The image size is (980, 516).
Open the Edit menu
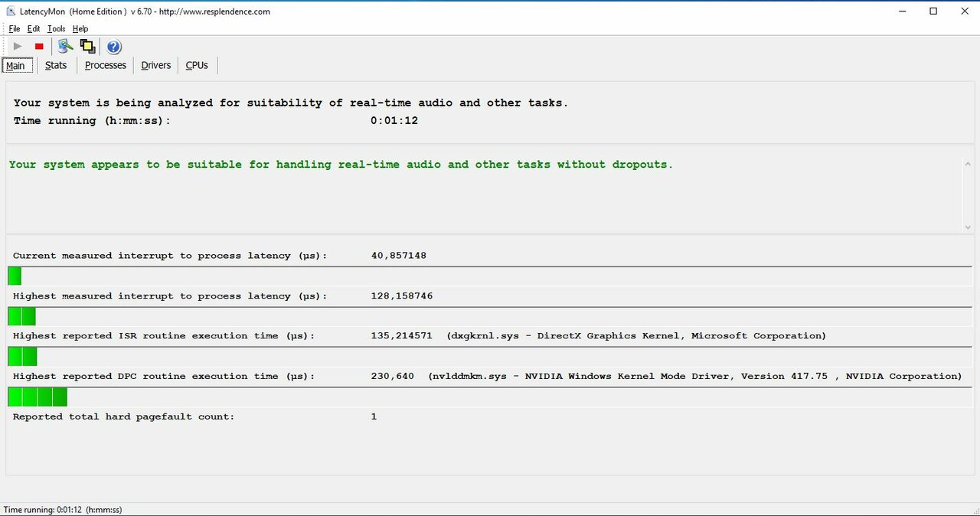34,29
